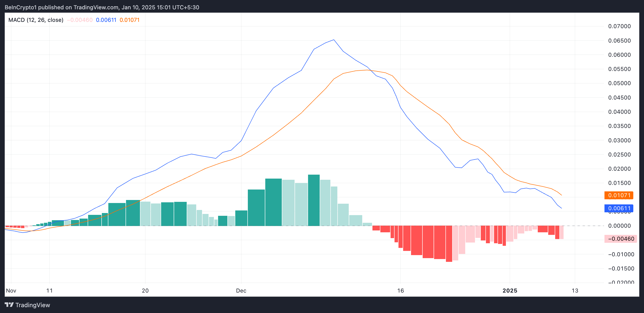The image size is (644, 313).
Task: Click the orange 0.01071 price label on axis
Action: tap(619, 195)
